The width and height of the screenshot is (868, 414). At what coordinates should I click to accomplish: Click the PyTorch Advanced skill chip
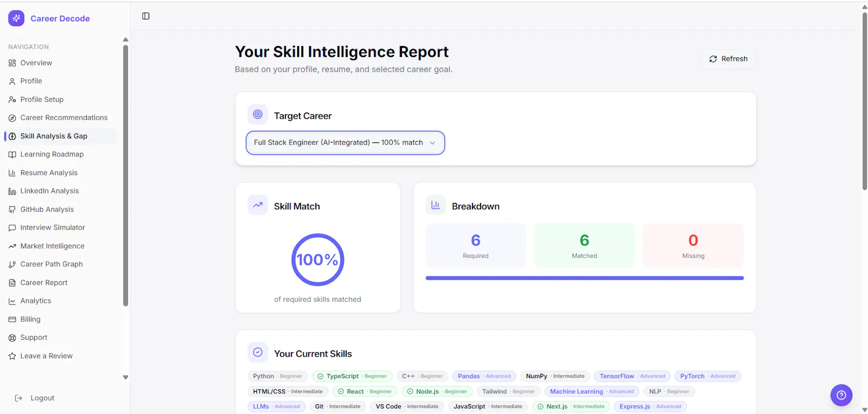(x=708, y=376)
